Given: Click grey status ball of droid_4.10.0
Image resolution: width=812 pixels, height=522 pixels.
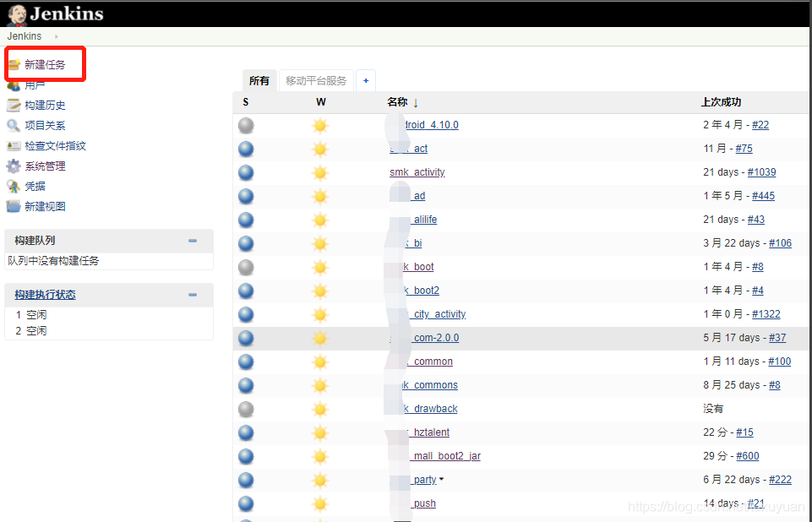Looking at the screenshot, I should (x=246, y=125).
